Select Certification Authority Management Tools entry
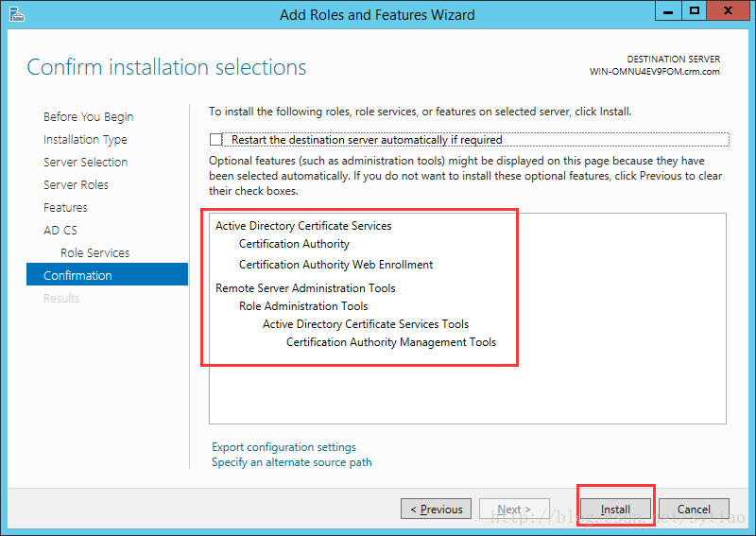This screenshot has width=756, height=536. click(391, 342)
